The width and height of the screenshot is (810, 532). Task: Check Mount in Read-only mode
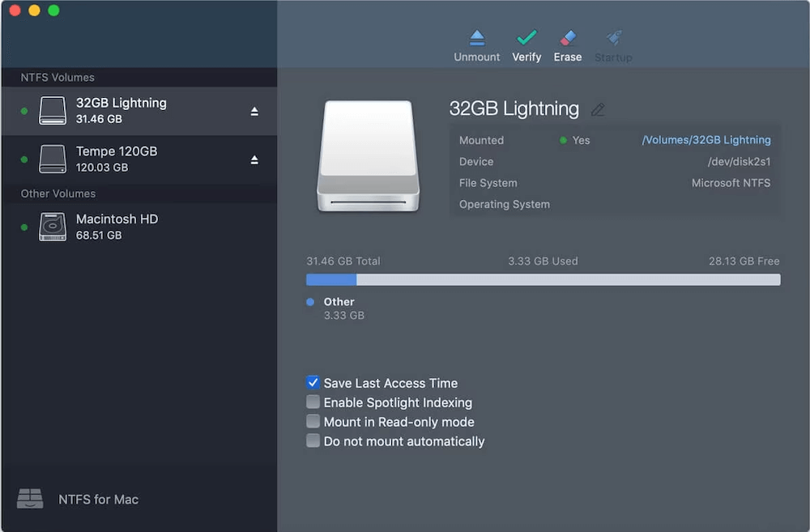point(313,421)
